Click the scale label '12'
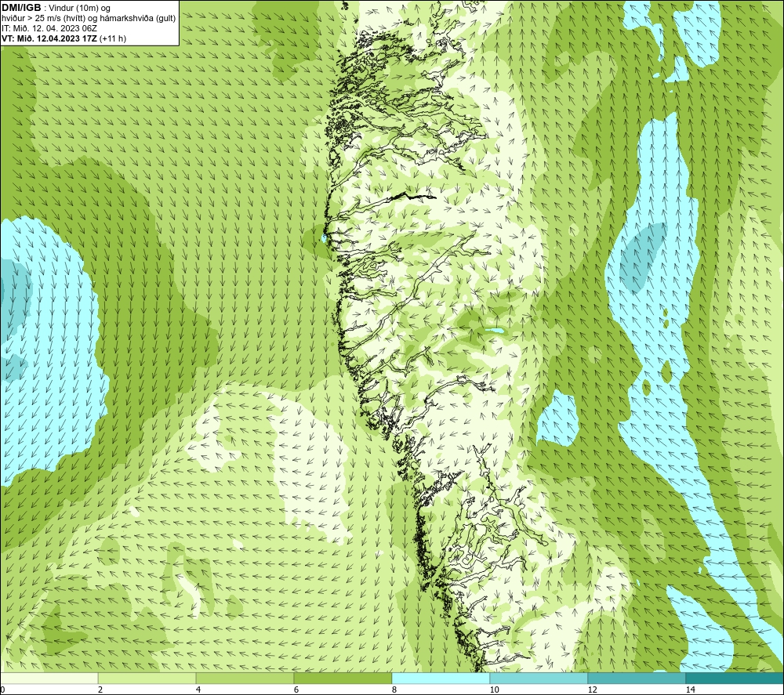This screenshot has height=695, width=784. [592, 690]
